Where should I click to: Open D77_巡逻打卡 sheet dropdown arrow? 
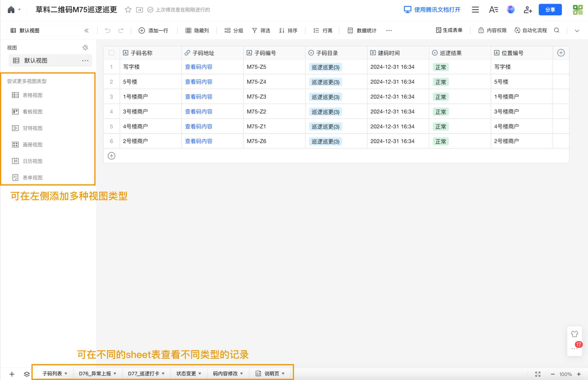[163, 373]
